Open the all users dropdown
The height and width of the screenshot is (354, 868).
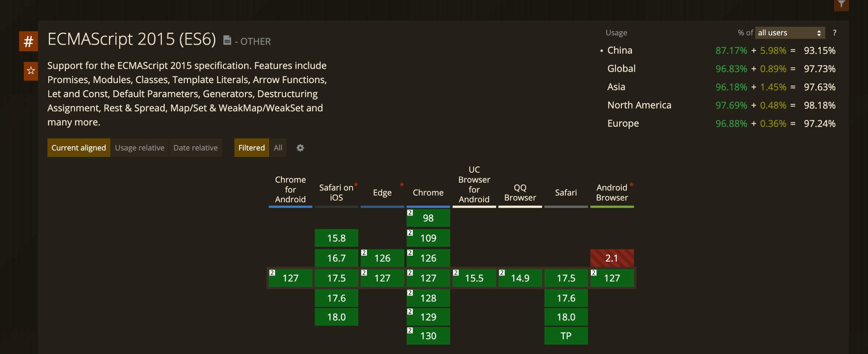790,33
